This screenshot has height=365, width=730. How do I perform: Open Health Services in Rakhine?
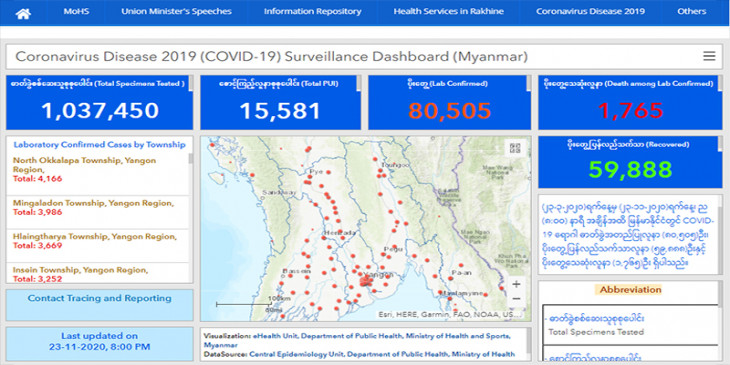point(448,12)
